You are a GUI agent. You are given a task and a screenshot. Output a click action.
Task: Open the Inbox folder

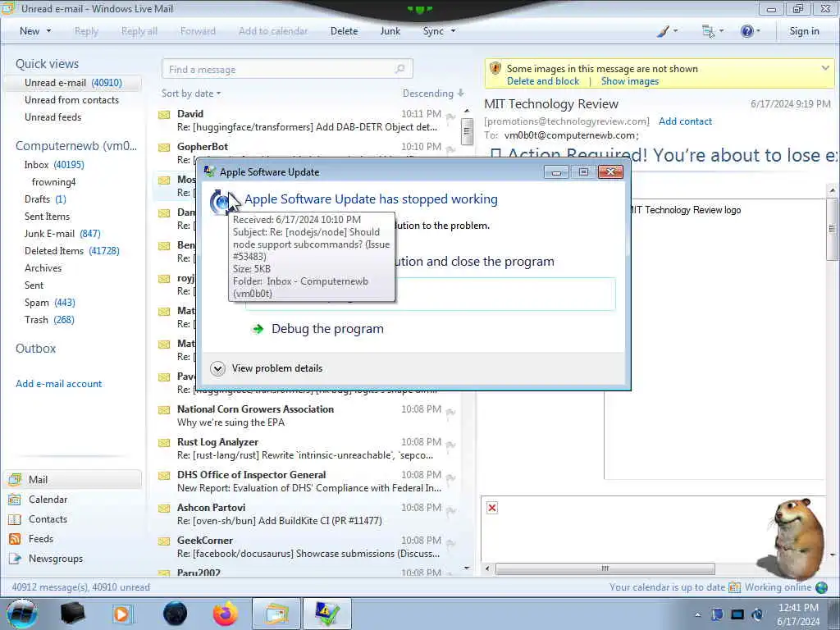(x=54, y=164)
